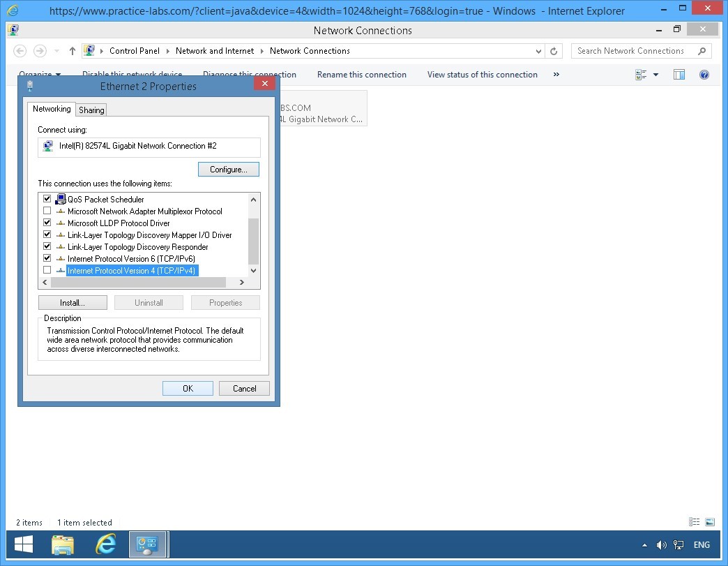Click the speaker volume tray icon
Image resolution: width=728 pixels, height=566 pixels.
pyautogui.click(x=661, y=545)
